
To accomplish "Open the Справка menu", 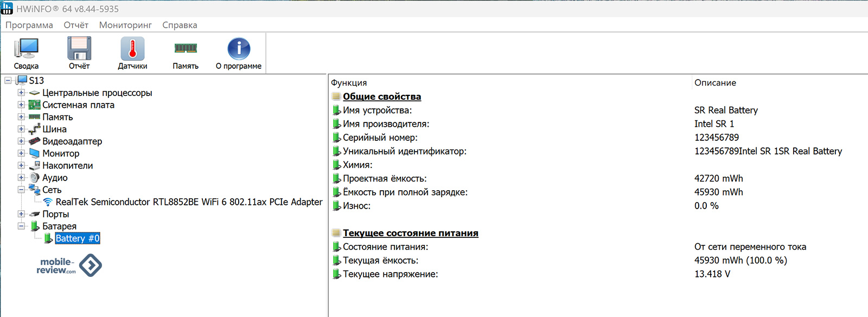I will pyautogui.click(x=180, y=25).
